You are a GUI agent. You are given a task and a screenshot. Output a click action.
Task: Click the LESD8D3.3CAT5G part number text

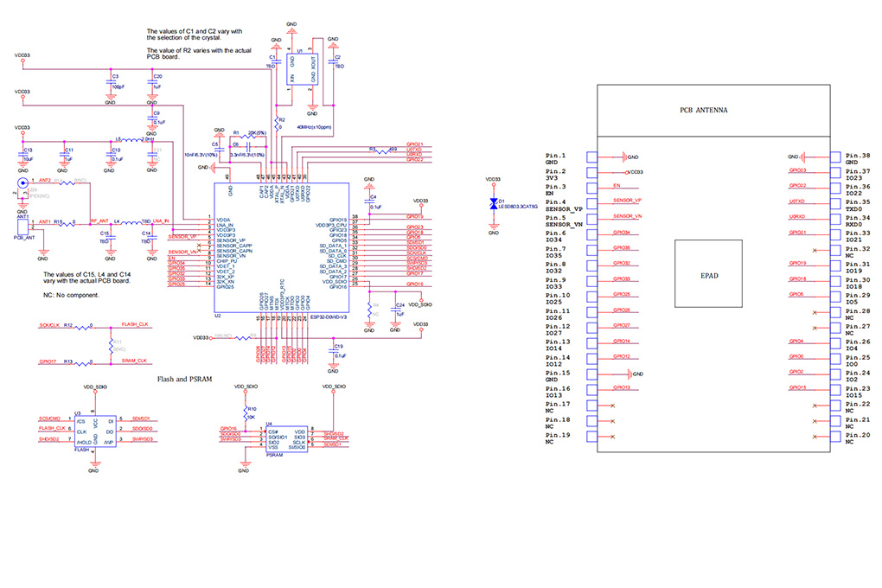tap(518, 207)
